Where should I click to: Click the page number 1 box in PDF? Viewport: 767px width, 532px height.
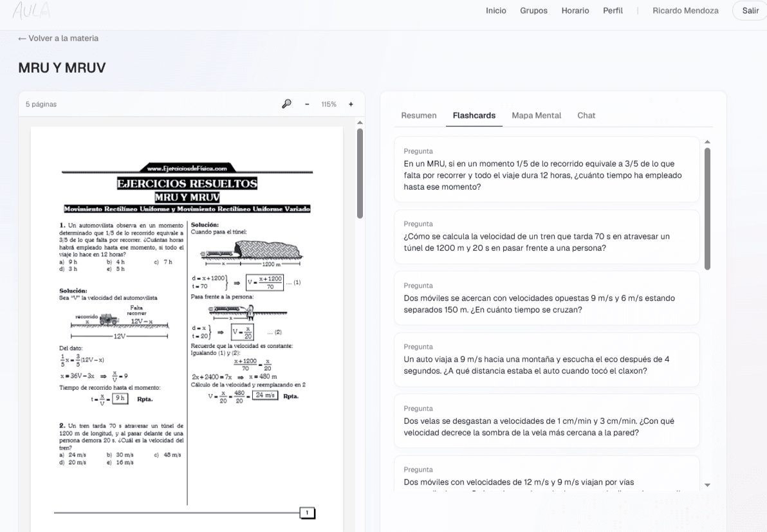(x=307, y=513)
